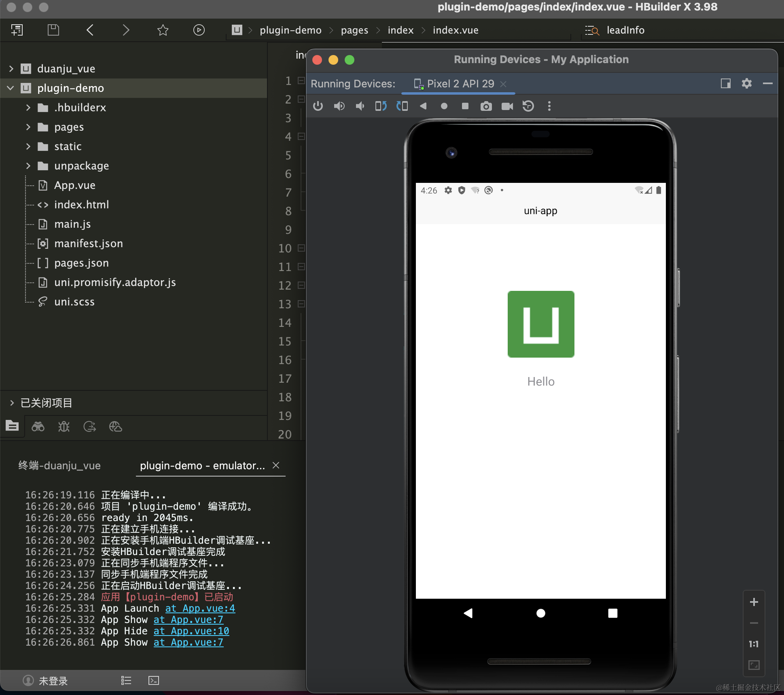Image resolution: width=784 pixels, height=695 pixels.
Task: Switch to 终端-duanju_vue console tab
Action: pos(59,466)
